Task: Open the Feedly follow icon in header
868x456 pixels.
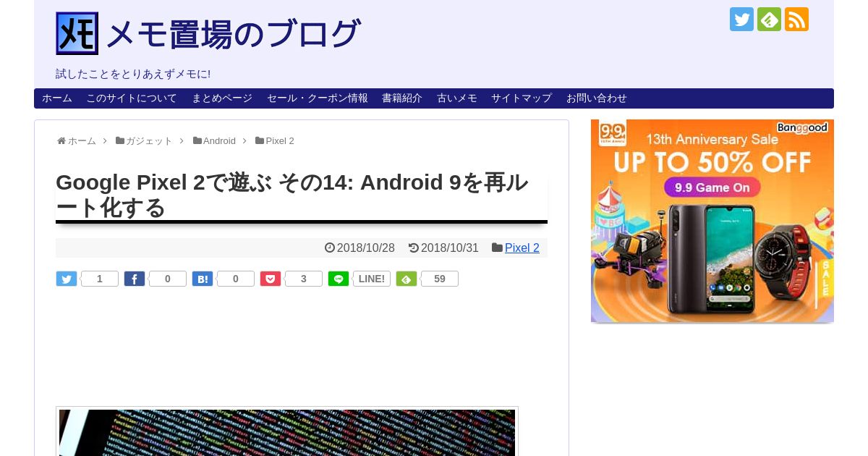Action: tap(769, 20)
